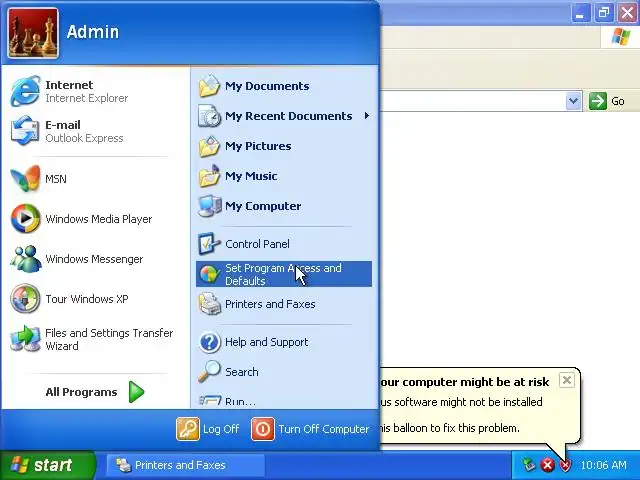
Task: Click Printers and Faxes taskbar button
Action: 186,465
